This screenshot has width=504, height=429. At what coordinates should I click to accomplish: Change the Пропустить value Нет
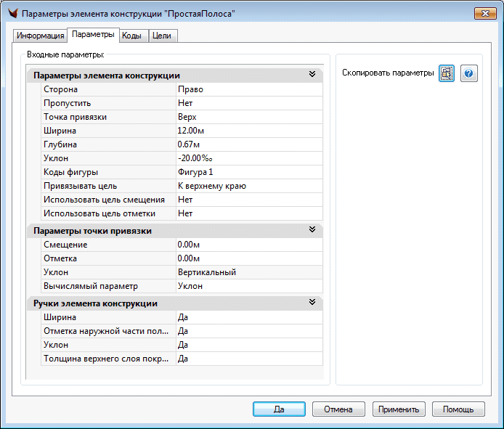pos(248,103)
